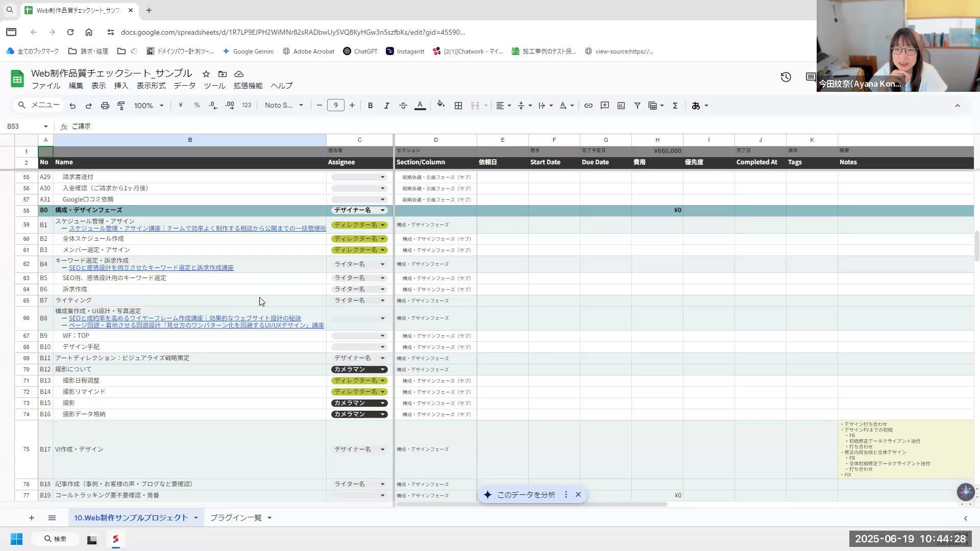Reload the page in the browser
980x551 pixels.
(x=70, y=32)
